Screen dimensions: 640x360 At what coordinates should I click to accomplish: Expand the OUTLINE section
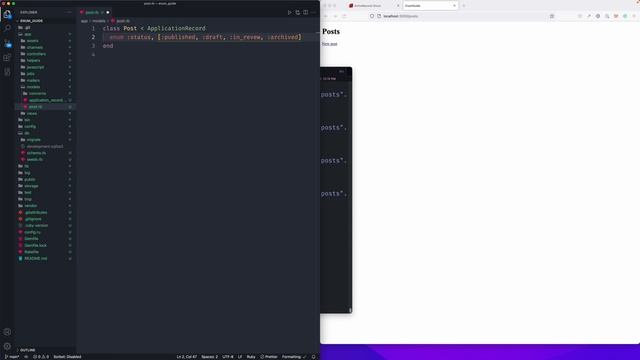pyautogui.click(x=27, y=350)
